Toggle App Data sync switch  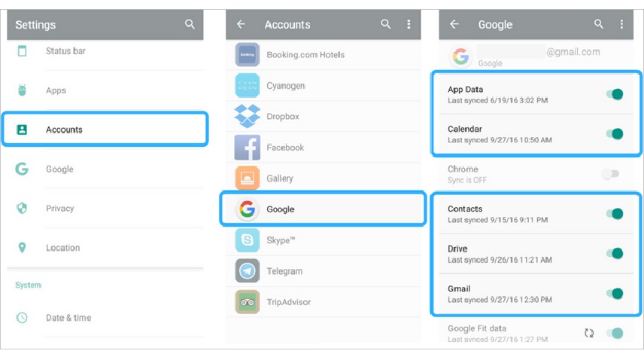615,94
